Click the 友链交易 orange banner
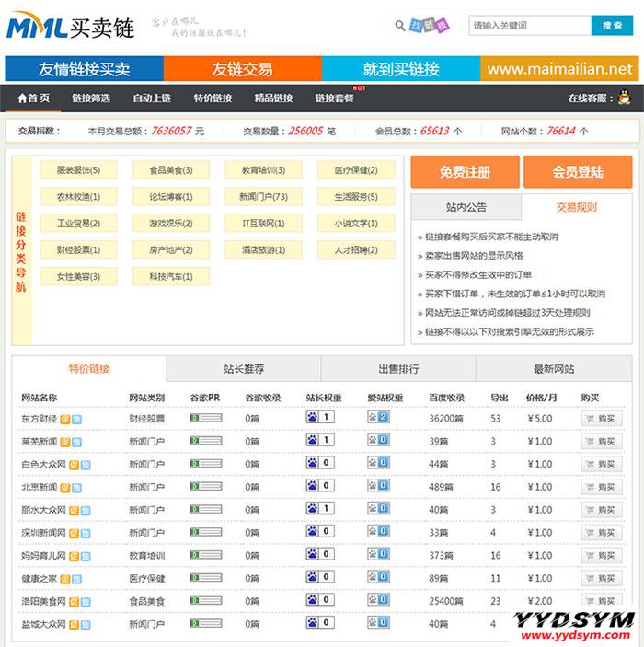 (243, 68)
